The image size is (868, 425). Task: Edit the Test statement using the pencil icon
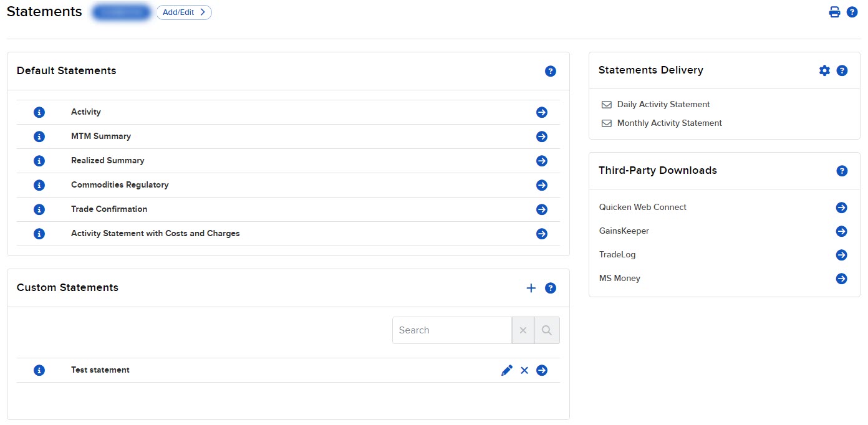[506, 370]
